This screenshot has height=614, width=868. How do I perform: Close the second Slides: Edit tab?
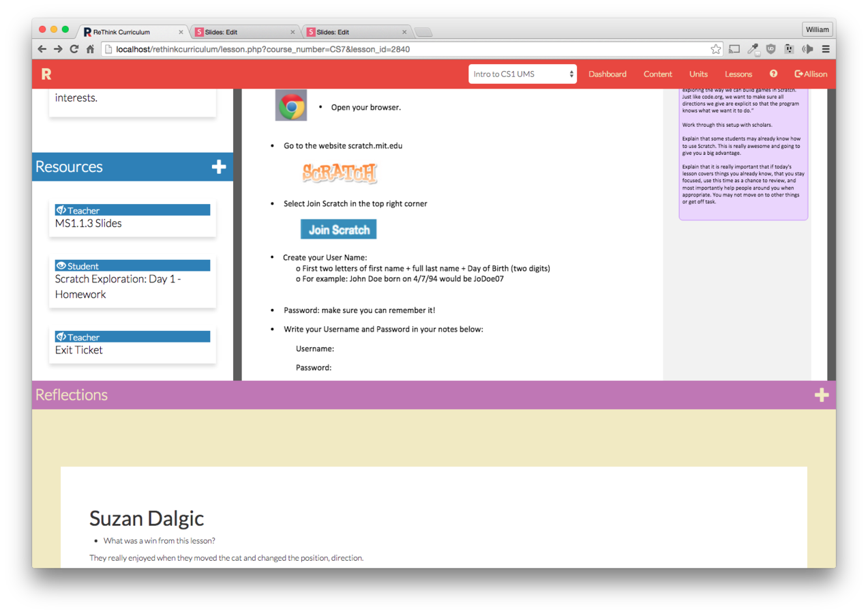coord(404,32)
